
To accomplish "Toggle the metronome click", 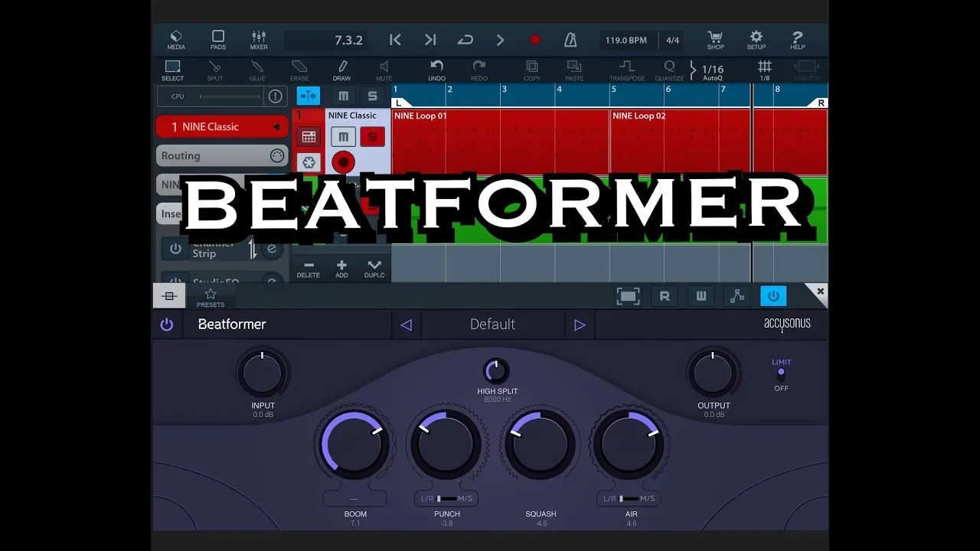I will point(570,40).
